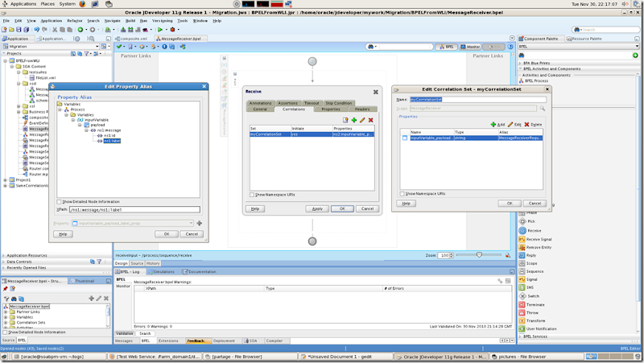This screenshot has width=644, height=363.
Task: Click zoom fit icon beside zoom slider
Action: pos(508,255)
